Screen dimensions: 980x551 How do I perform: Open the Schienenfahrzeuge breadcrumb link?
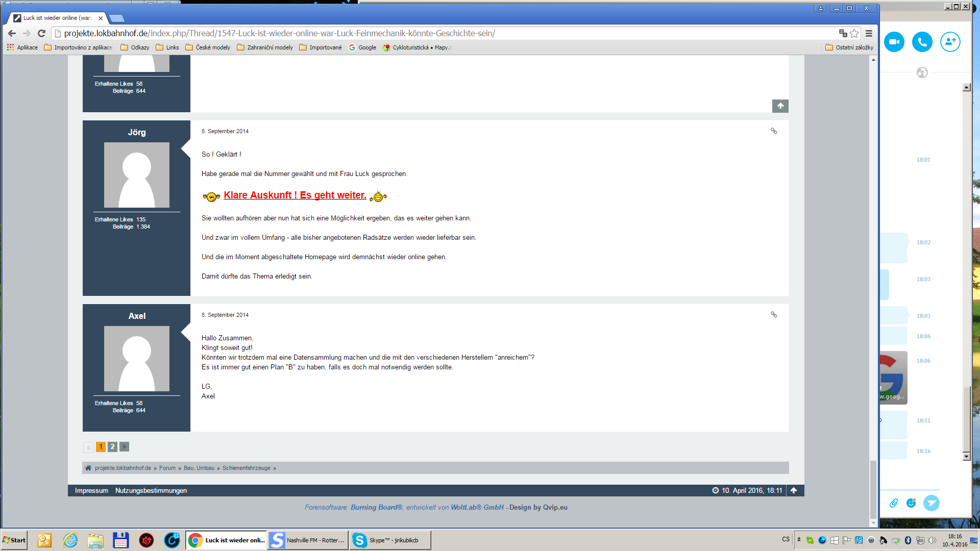tap(246, 468)
